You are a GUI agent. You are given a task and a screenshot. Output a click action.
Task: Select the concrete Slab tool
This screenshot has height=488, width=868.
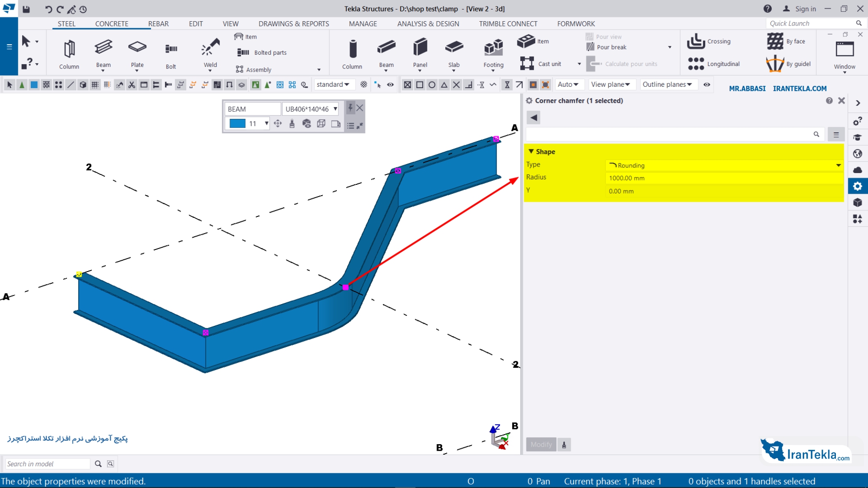pyautogui.click(x=454, y=54)
